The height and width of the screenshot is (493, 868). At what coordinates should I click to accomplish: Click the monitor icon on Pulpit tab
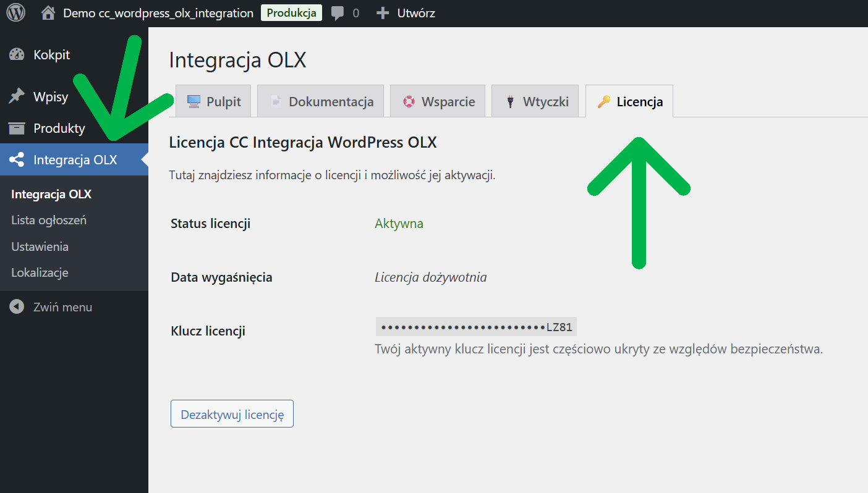pos(194,102)
